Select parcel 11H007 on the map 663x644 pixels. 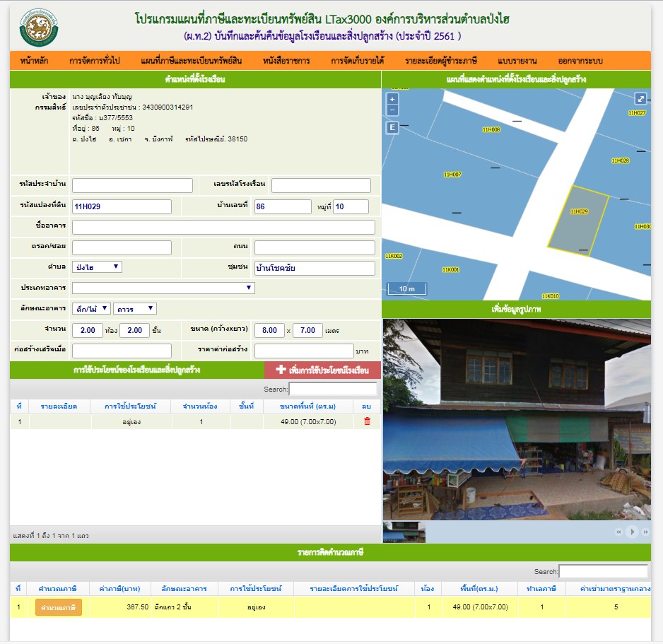click(452, 174)
